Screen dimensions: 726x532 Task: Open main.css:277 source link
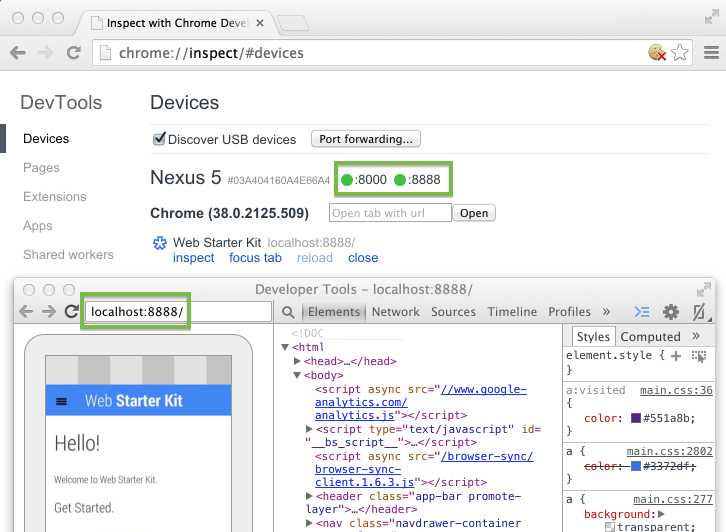tap(673, 499)
